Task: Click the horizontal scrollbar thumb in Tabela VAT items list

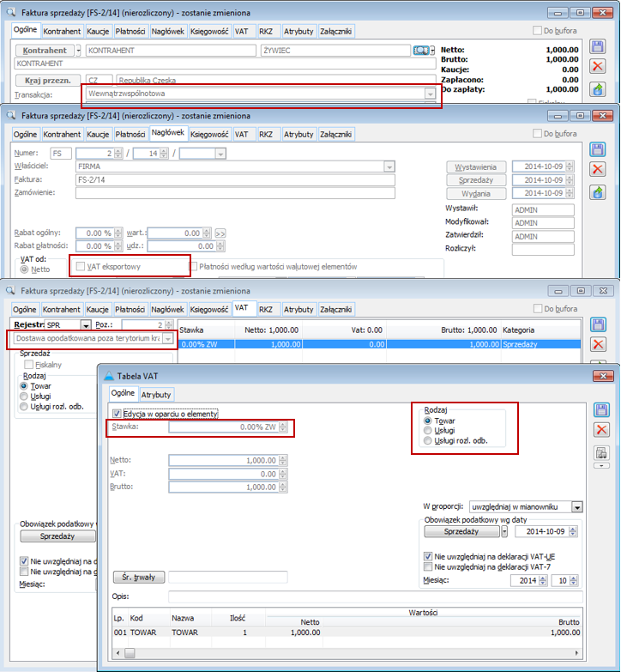Action: pyautogui.click(x=130, y=653)
